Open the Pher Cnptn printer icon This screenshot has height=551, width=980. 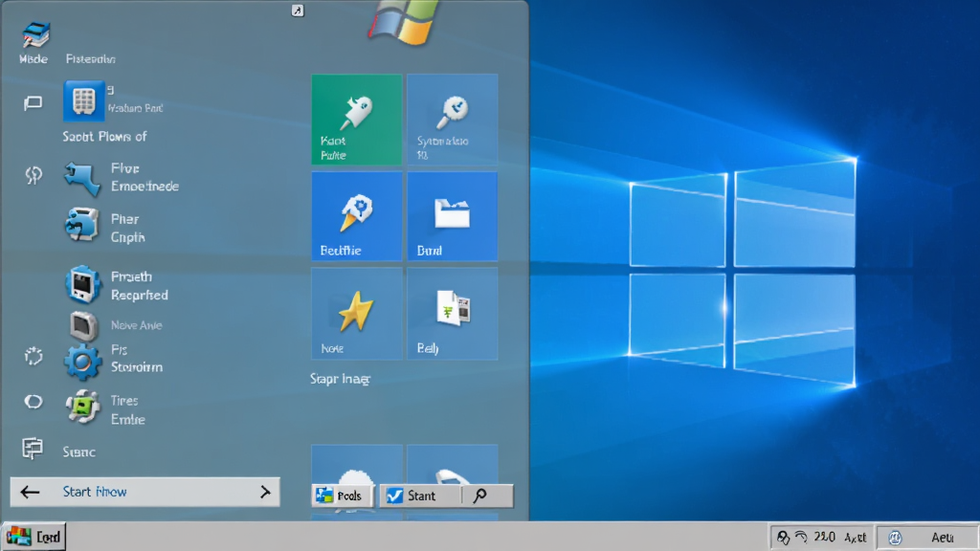pos(82,225)
